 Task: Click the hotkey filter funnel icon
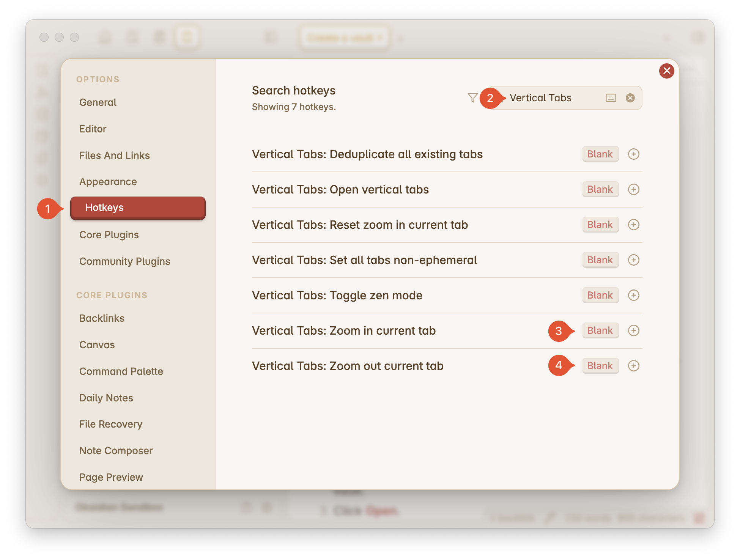[x=472, y=98]
